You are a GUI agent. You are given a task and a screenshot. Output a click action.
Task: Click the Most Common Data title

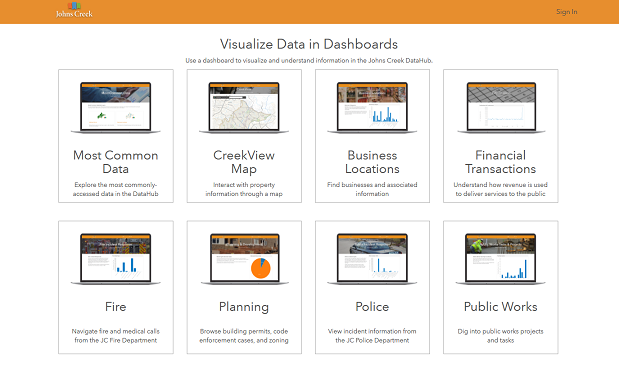click(116, 162)
